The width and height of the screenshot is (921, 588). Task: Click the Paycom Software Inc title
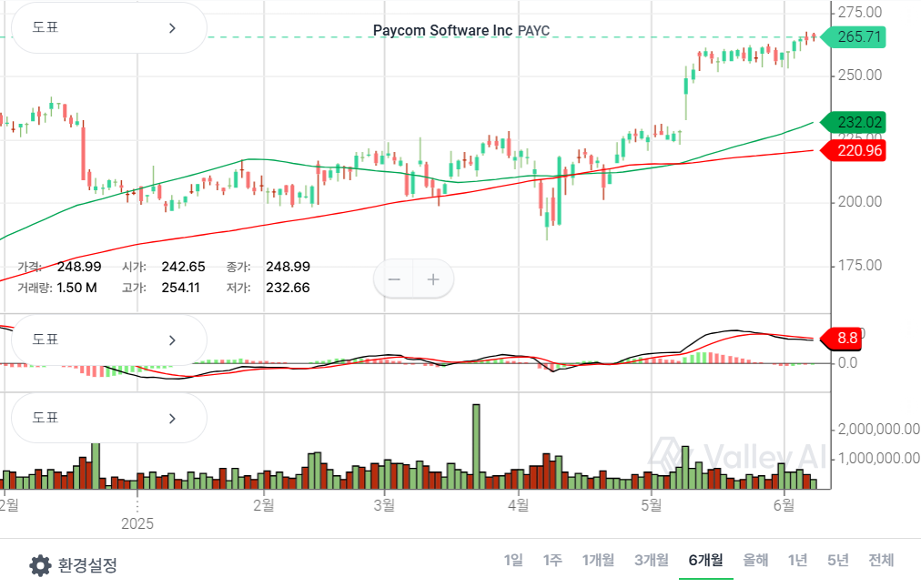pos(442,31)
